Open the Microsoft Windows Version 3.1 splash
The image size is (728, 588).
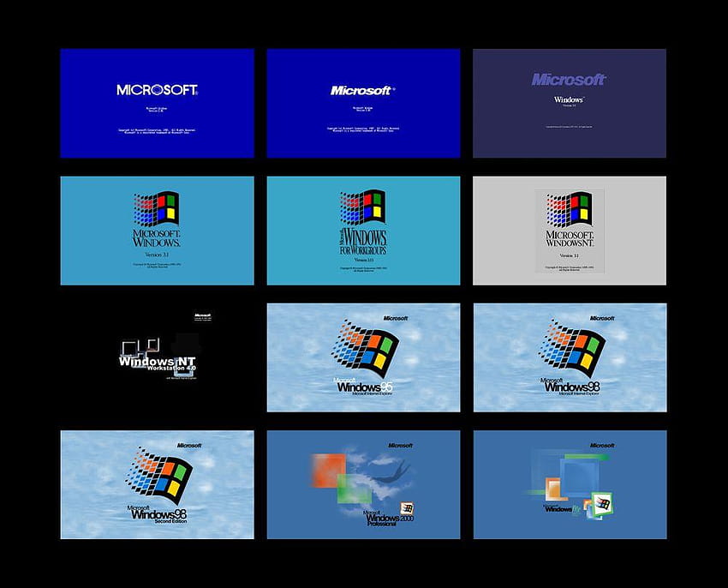(158, 231)
